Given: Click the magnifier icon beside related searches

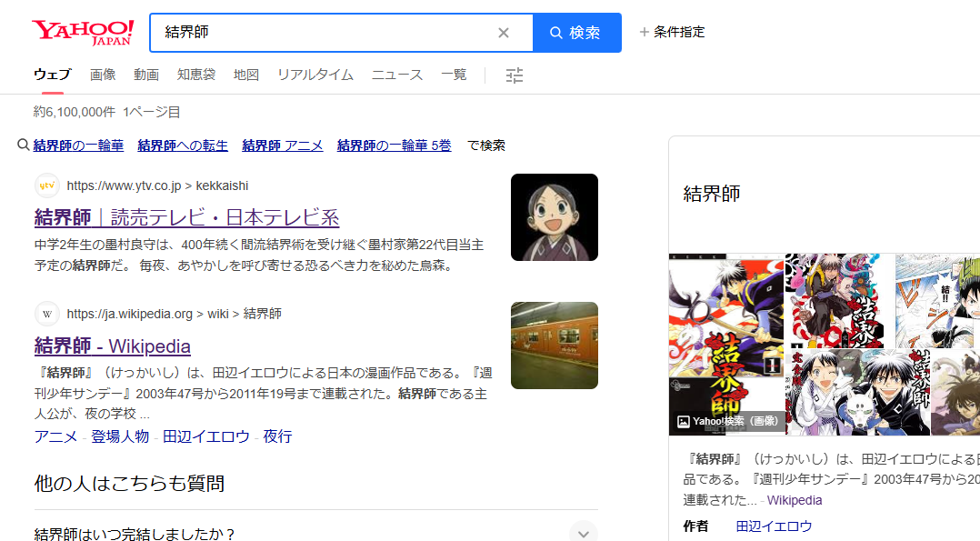Looking at the screenshot, I should [23, 145].
